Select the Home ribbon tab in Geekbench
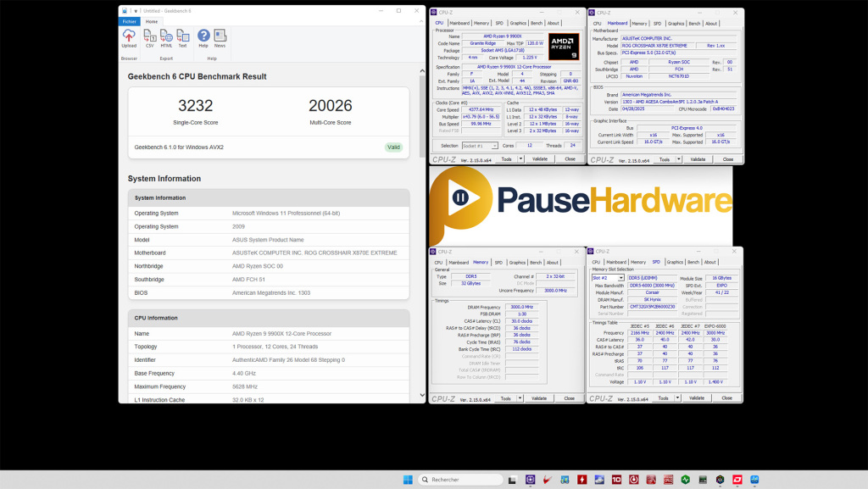This screenshot has height=489, width=868. (152, 21)
